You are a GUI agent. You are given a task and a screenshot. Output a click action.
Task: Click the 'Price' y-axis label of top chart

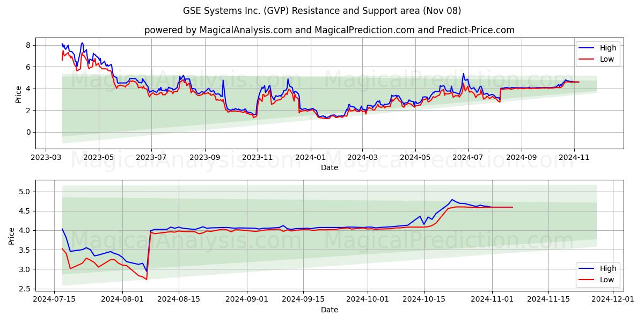[x=18, y=93]
